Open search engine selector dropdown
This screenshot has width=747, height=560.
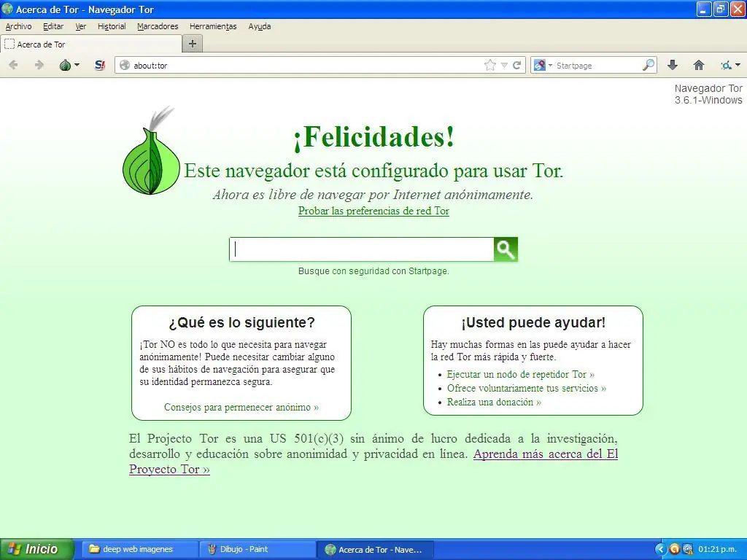point(543,65)
